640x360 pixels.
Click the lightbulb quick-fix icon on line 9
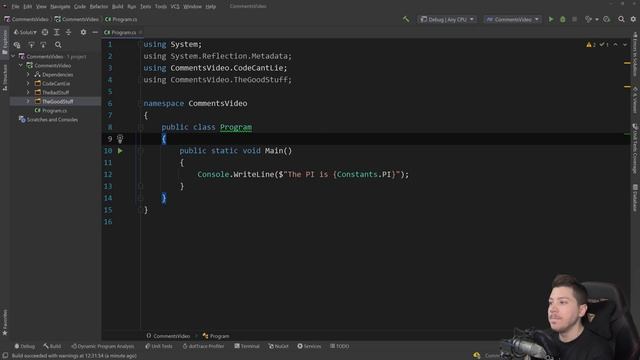pyautogui.click(x=120, y=139)
